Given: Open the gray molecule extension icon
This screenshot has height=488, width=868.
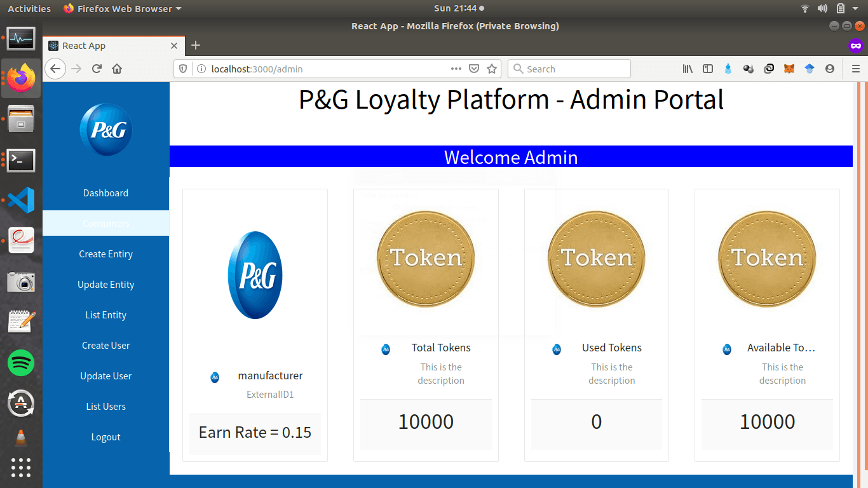Looking at the screenshot, I should click(749, 69).
